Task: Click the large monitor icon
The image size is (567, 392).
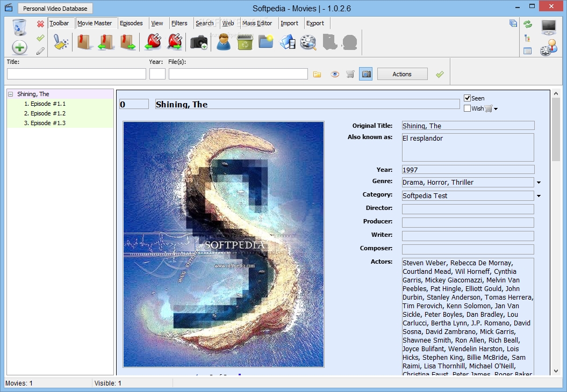Action: 549,27
